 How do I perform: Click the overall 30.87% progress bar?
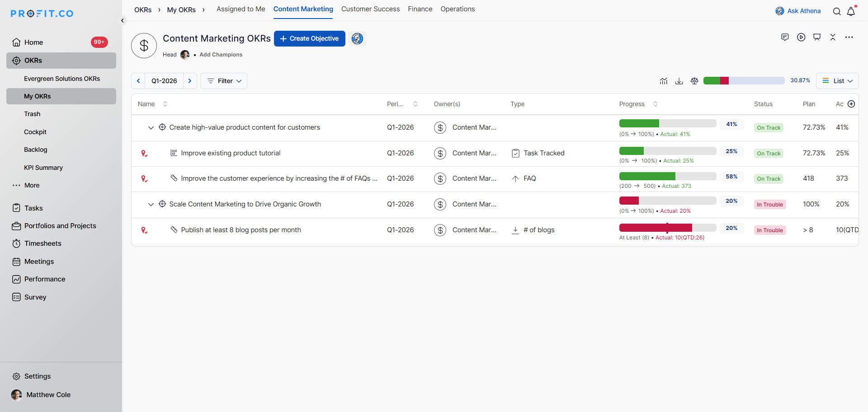click(744, 80)
